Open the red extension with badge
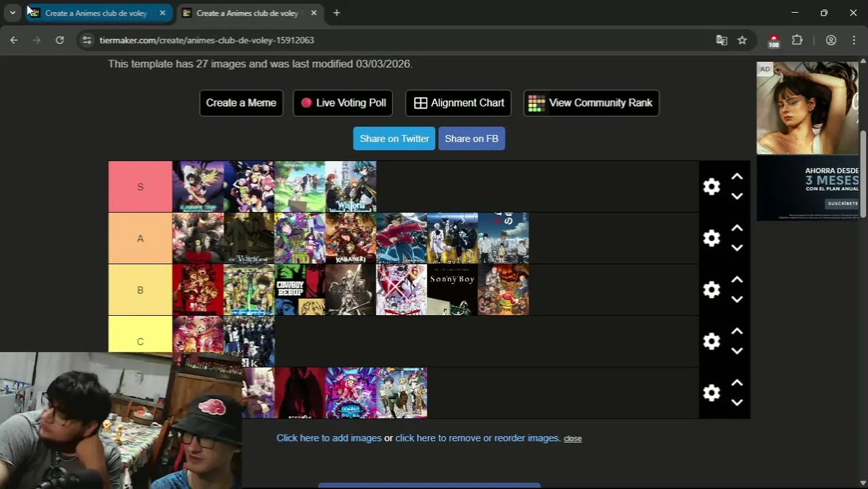The image size is (868, 489). [774, 41]
